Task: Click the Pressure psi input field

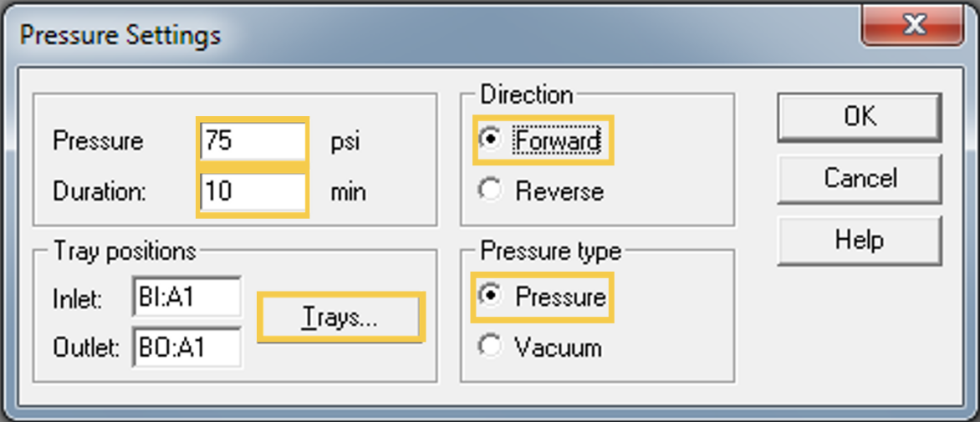Action: coord(253,140)
